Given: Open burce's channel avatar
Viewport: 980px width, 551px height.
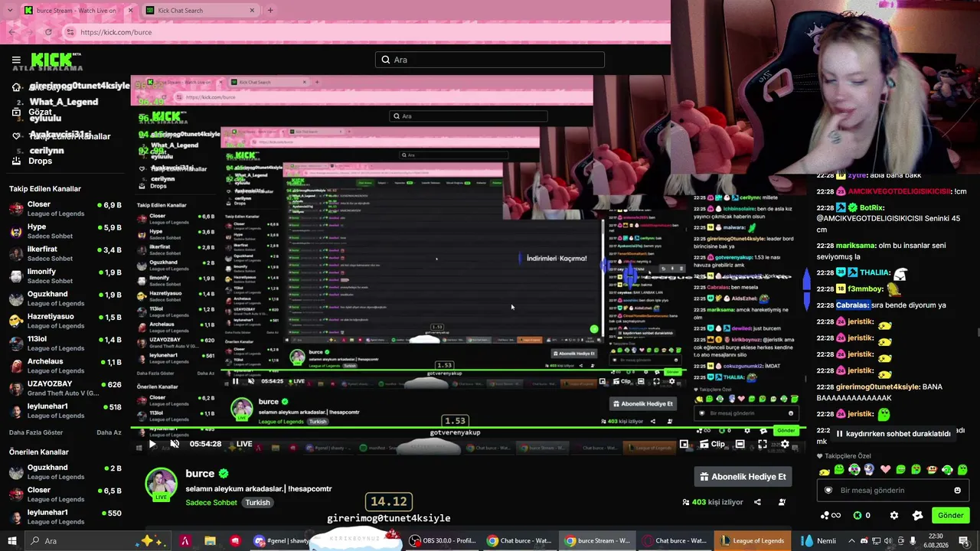Looking at the screenshot, I should 161,484.
